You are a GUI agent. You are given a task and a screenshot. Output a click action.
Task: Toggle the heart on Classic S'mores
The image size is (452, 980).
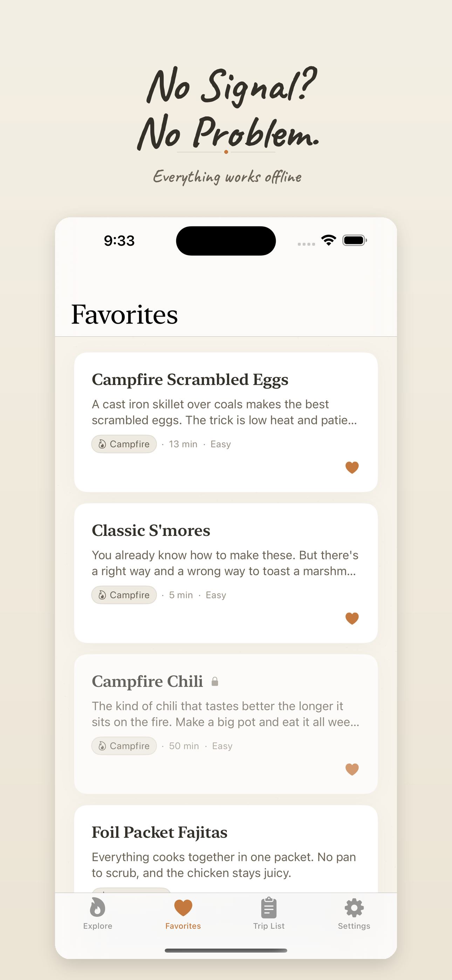(x=352, y=618)
